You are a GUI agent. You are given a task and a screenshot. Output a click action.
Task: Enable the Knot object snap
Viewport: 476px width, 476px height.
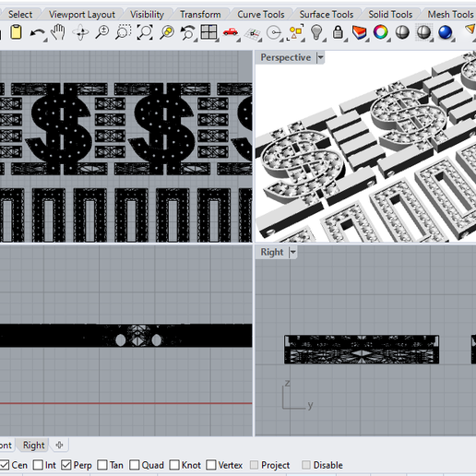tap(174, 465)
